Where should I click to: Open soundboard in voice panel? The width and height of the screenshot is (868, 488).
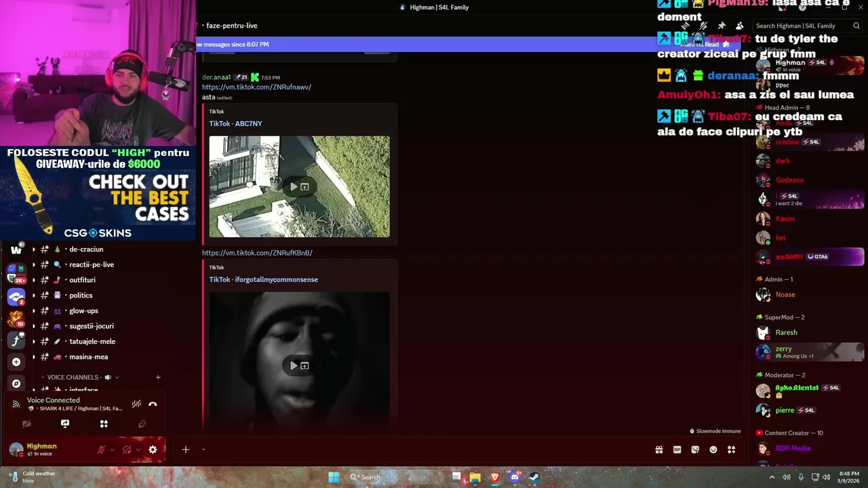coord(142,424)
